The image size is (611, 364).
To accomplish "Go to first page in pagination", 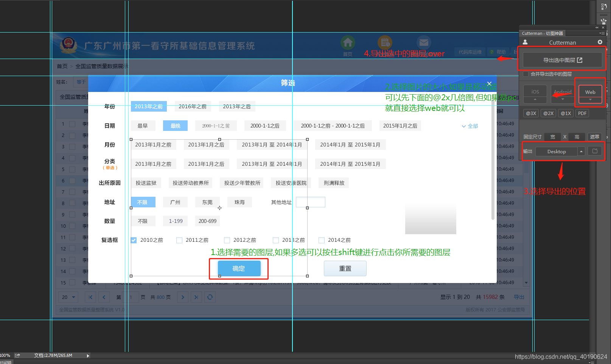I will point(90,297).
